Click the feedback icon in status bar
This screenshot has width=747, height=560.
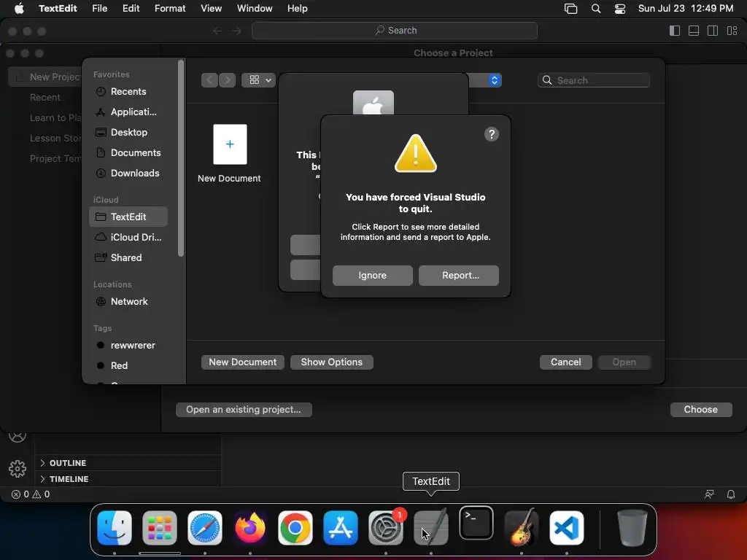[x=709, y=494]
